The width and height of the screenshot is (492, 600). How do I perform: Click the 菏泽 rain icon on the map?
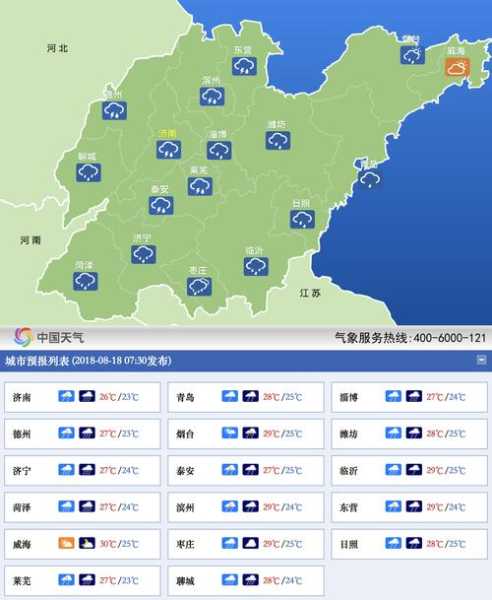click(x=86, y=281)
